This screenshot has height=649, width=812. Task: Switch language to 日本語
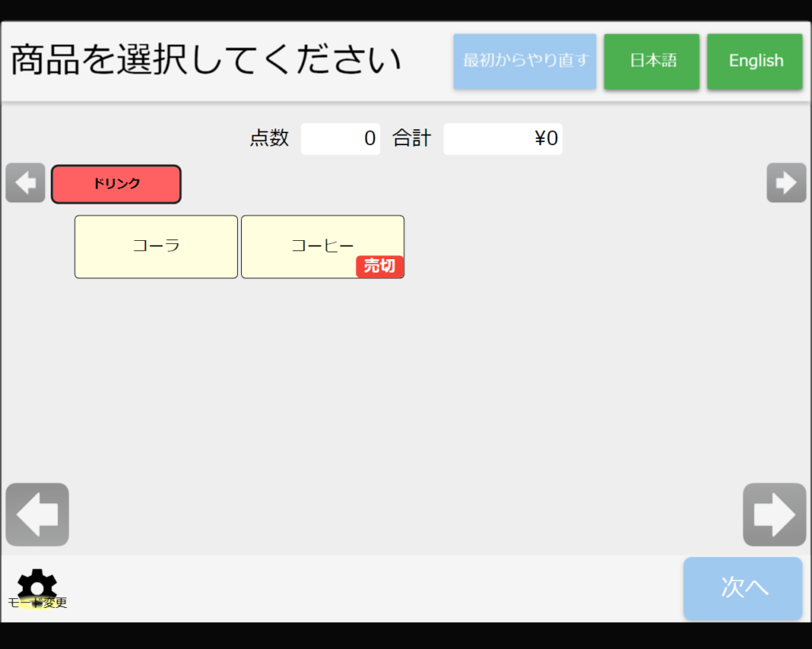pos(652,61)
